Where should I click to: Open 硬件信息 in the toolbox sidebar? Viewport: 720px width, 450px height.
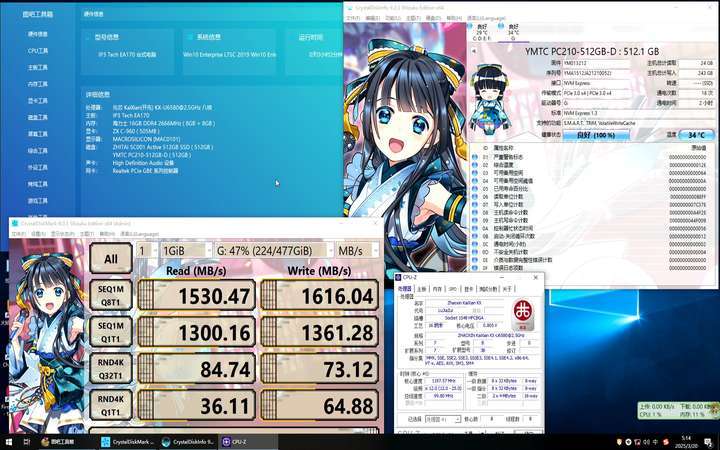38,34
